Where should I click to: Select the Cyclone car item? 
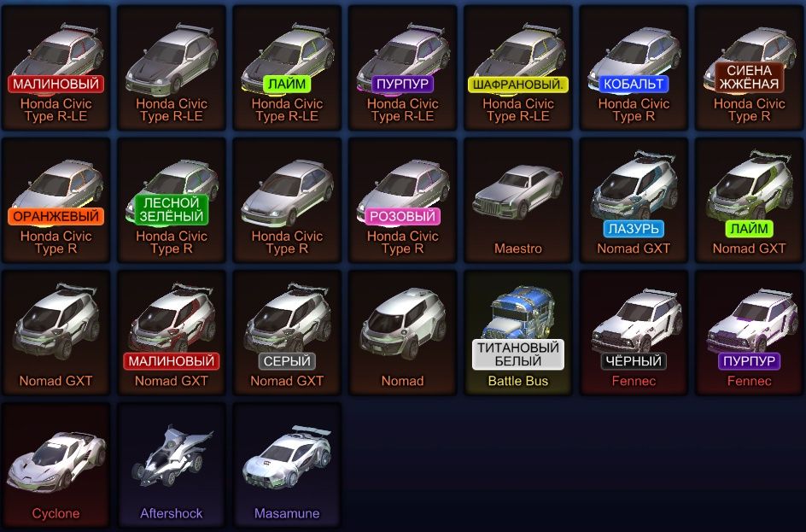point(55,465)
